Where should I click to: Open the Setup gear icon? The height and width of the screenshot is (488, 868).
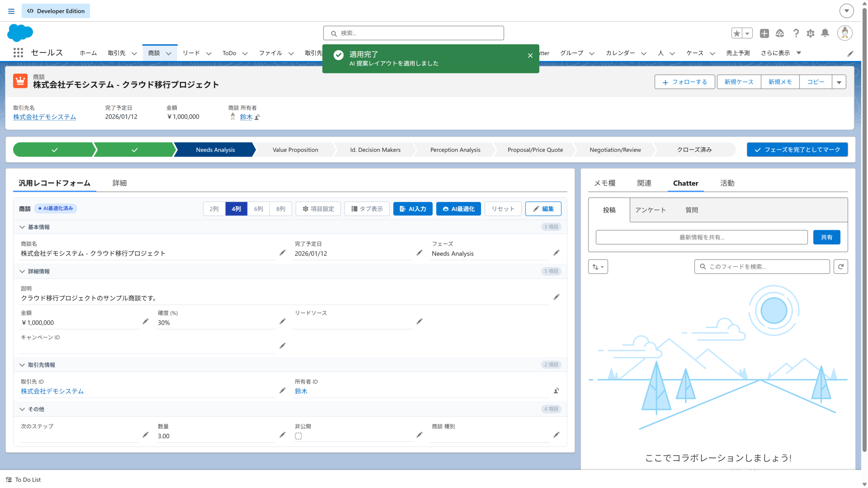click(810, 33)
